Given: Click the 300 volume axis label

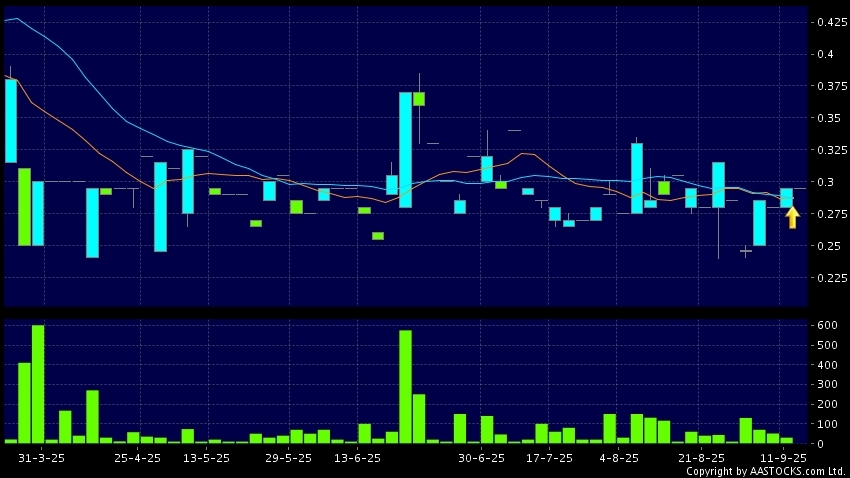Looking at the screenshot, I should [x=827, y=385].
